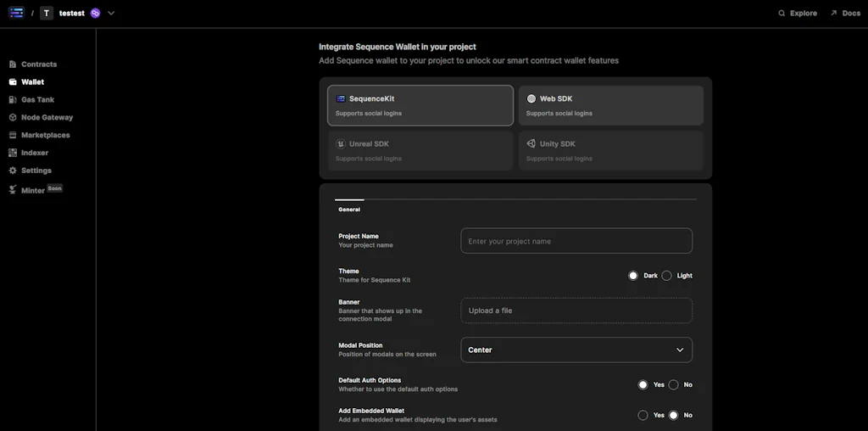The height and width of the screenshot is (431, 868).
Task: Click the Wallet sidebar icon
Action: click(13, 82)
